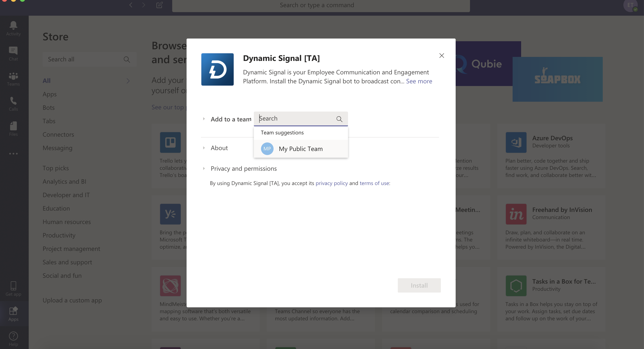Click the Tasks in a Box icon

(516, 286)
